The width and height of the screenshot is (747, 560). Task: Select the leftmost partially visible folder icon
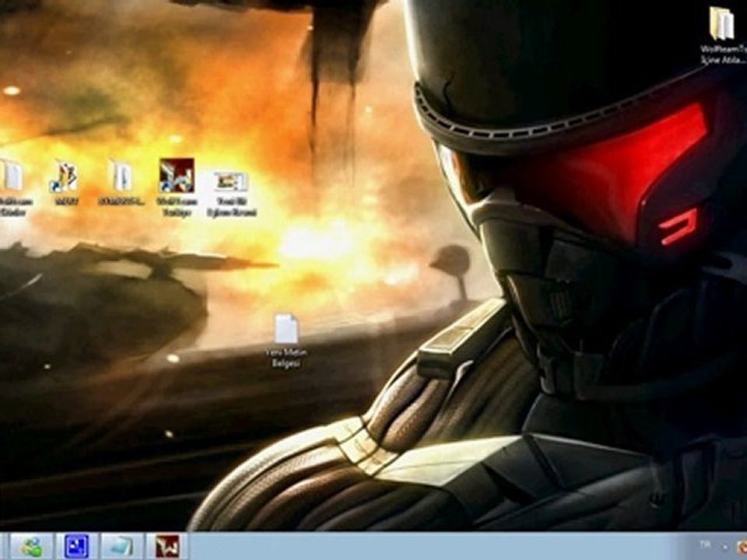tap(10, 177)
